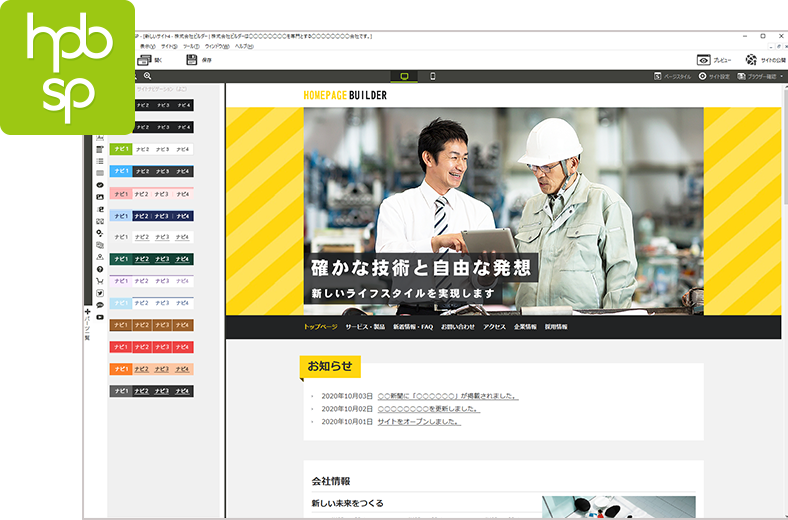Image resolution: width=788 pixels, height=520 pixels.
Task: Select the list parts icon in sidebar
Action: 100,161
